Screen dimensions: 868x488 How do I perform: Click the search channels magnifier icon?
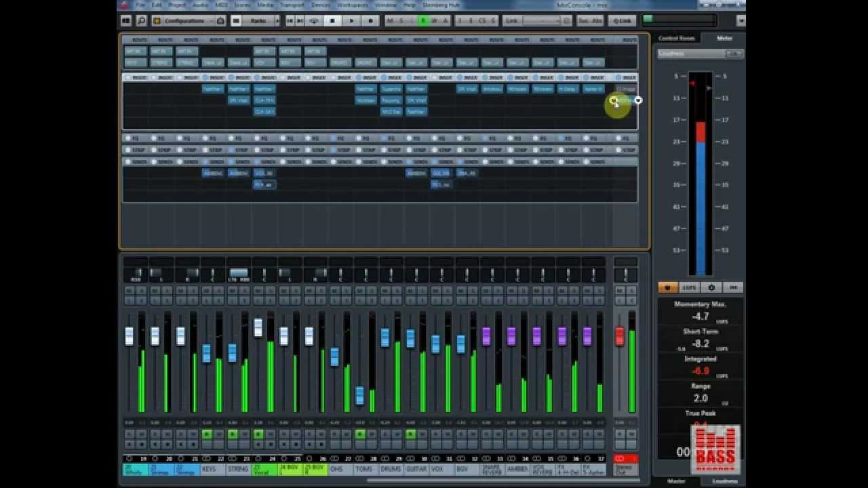pos(141,21)
